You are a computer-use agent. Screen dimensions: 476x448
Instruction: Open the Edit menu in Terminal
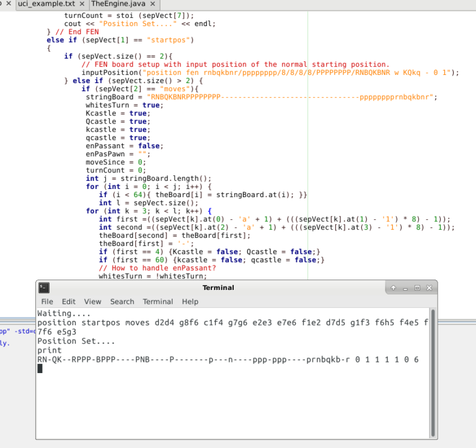[68, 302]
